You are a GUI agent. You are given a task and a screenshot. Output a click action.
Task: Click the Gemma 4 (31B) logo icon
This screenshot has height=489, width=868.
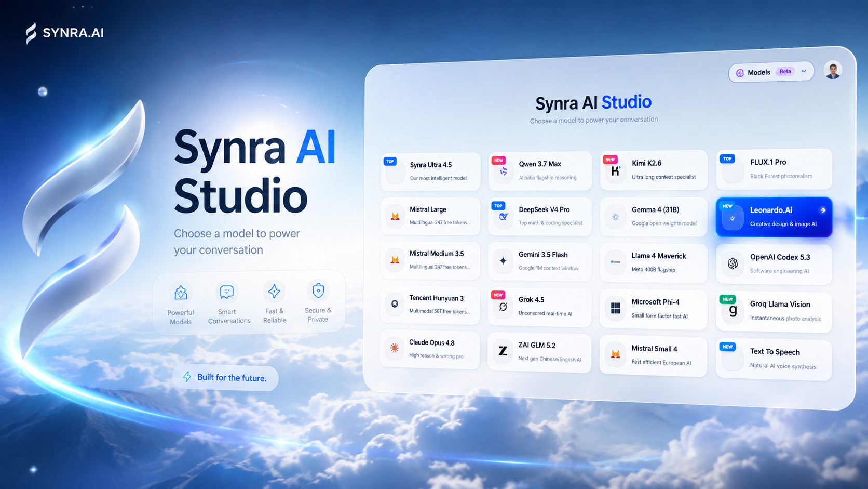(x=615, y=217)
